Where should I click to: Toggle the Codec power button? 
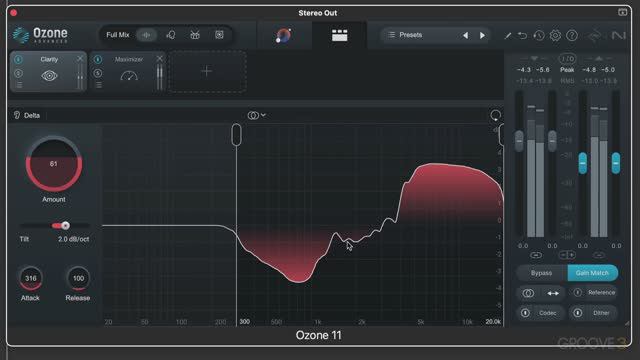tap(525, 313)
